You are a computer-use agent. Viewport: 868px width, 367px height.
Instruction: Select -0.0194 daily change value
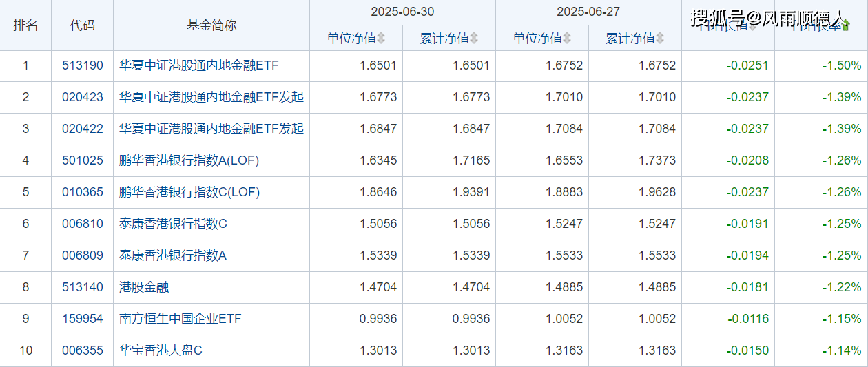(x=747, y=256)
